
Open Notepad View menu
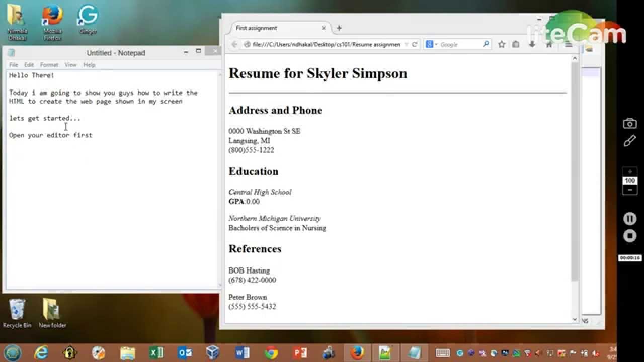(71, 65)
